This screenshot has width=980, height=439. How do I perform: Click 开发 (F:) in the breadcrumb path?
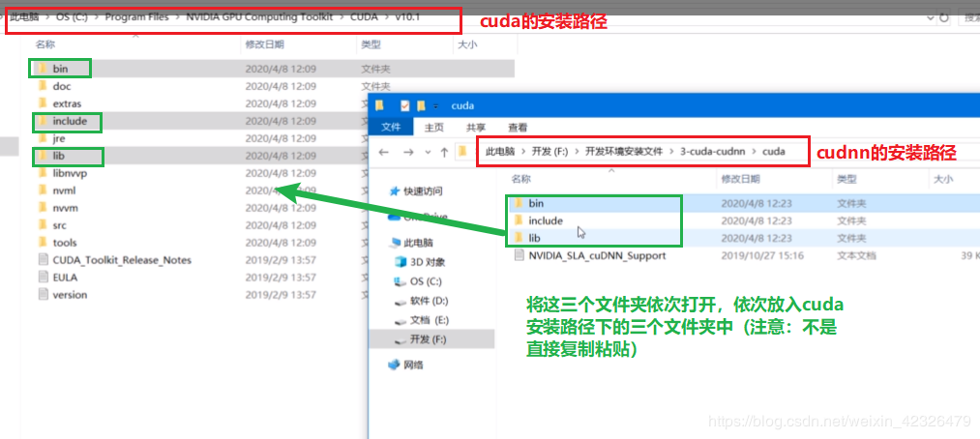tap(550, 151)
